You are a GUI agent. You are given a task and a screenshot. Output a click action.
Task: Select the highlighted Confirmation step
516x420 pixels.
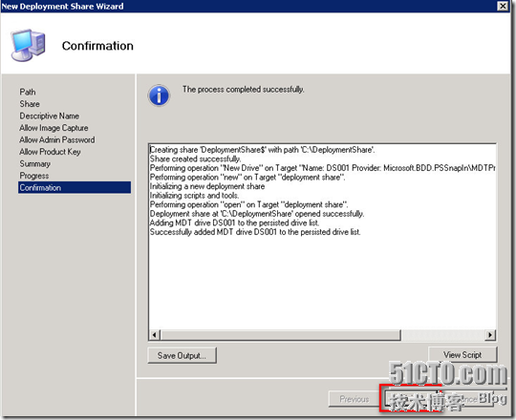(75, 187)
